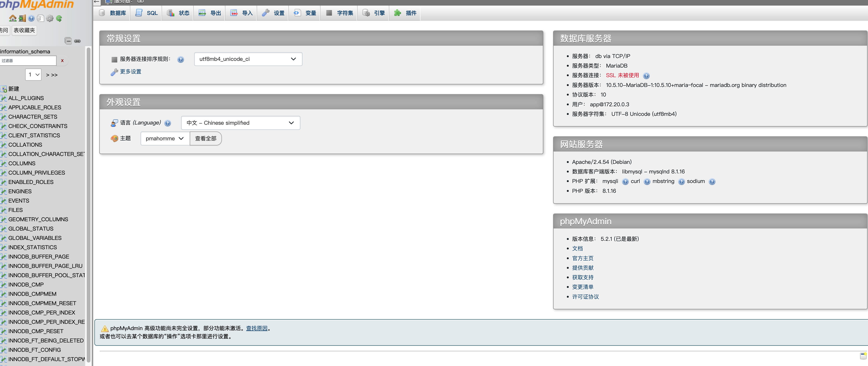Click the 新建 new table icon
Screen dimensions: 868x366
[x=3, y=89]
